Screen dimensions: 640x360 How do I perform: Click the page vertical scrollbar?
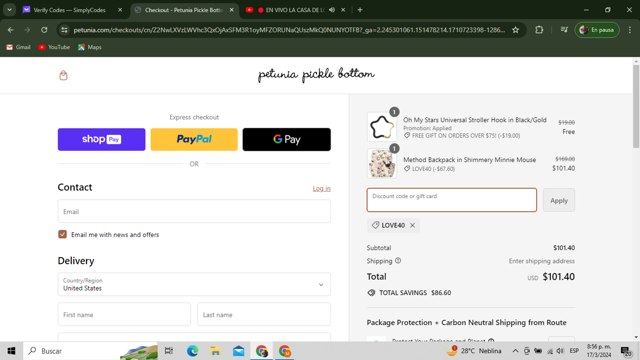(x=636, y=106)
